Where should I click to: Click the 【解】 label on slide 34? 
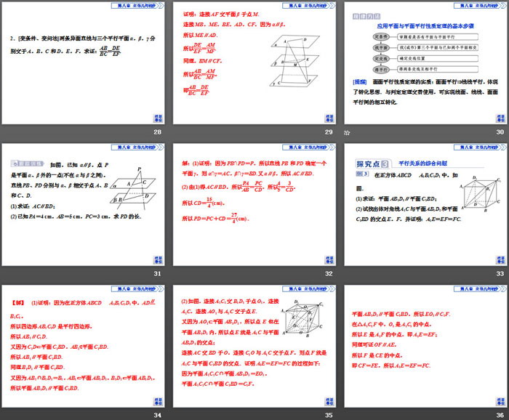pos(18,303)
